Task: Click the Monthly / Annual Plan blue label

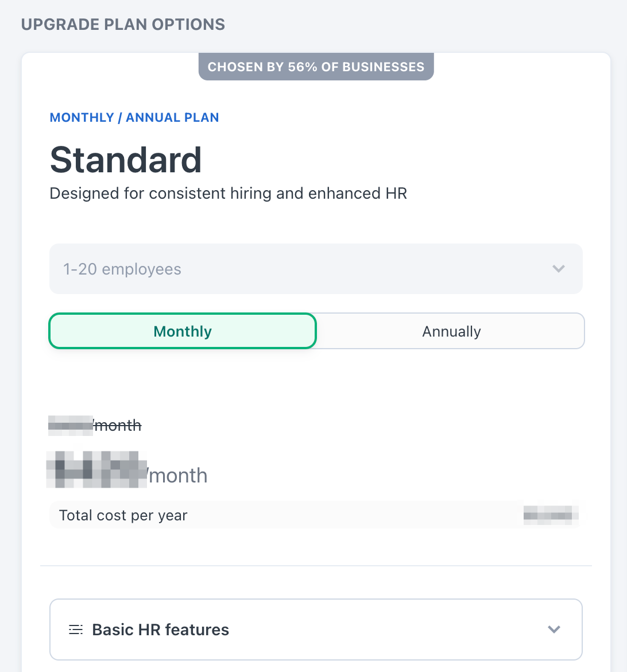Action: coord(134,118)
